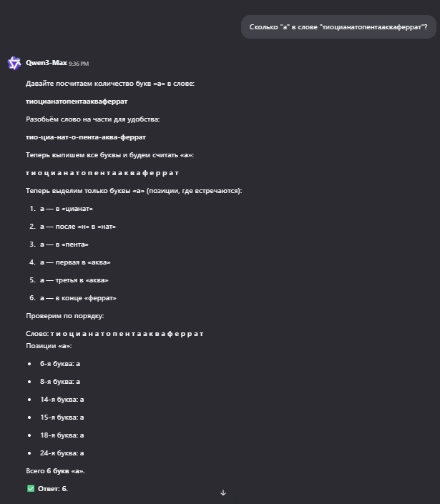Image resolution: width=440 pixels, height=504 pixels.
Task: Click the bullet line «6-я буква: а»
Action: coord(60,364)
